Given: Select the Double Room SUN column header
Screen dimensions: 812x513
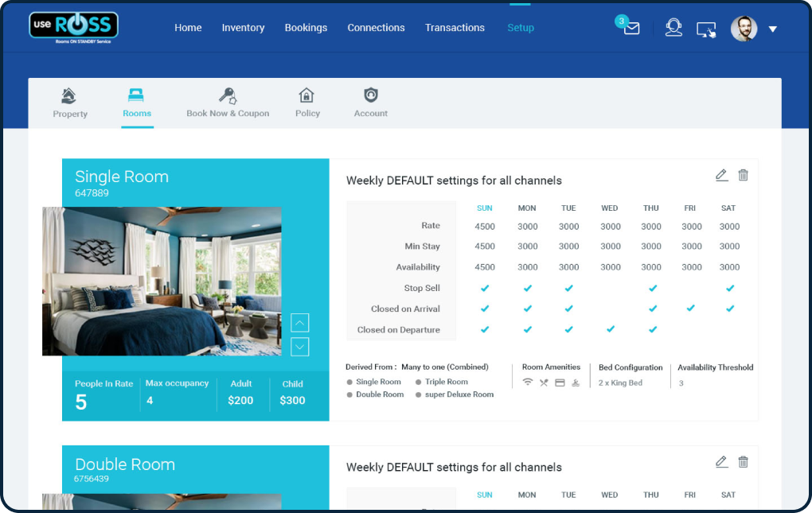Looking at the screenshot, I should point(485,495).
